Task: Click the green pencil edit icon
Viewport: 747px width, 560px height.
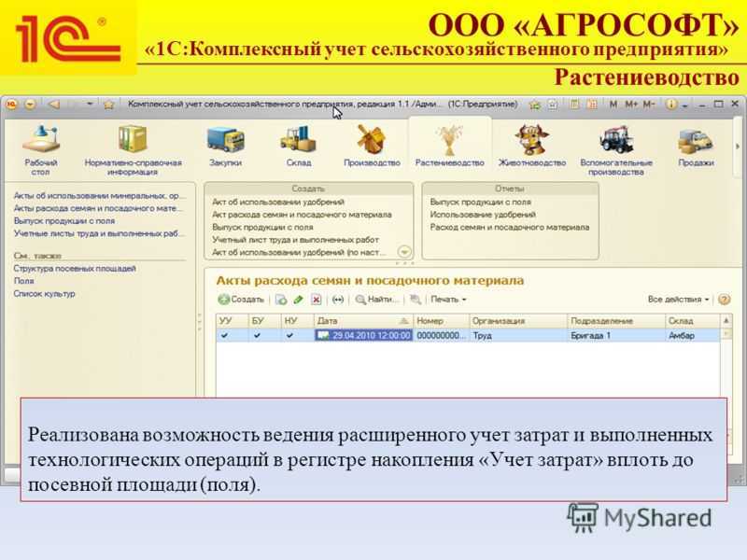Action: pyautogui.click(x=298, y=300)
